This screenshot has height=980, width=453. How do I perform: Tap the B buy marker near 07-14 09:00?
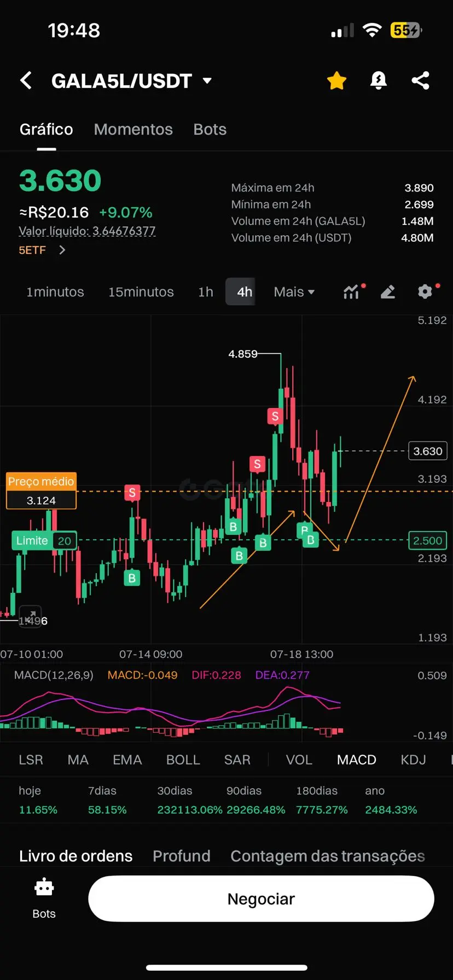[132, 578]
